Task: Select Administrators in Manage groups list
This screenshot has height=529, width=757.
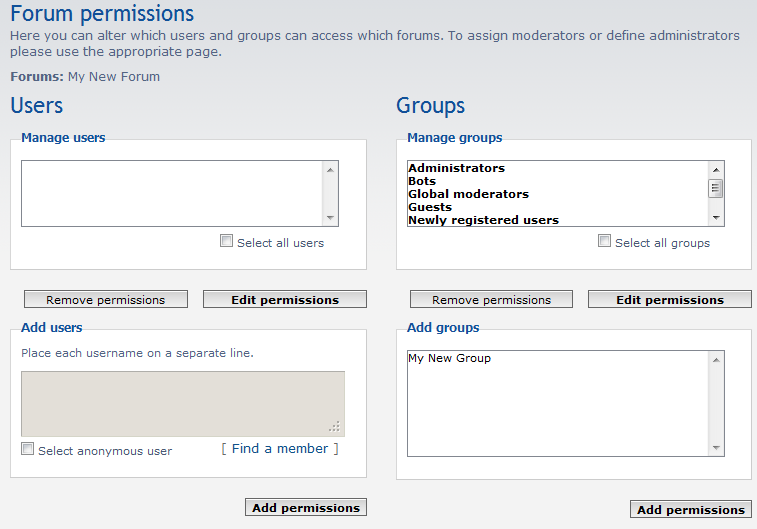Action: click(x=457, y=168)
